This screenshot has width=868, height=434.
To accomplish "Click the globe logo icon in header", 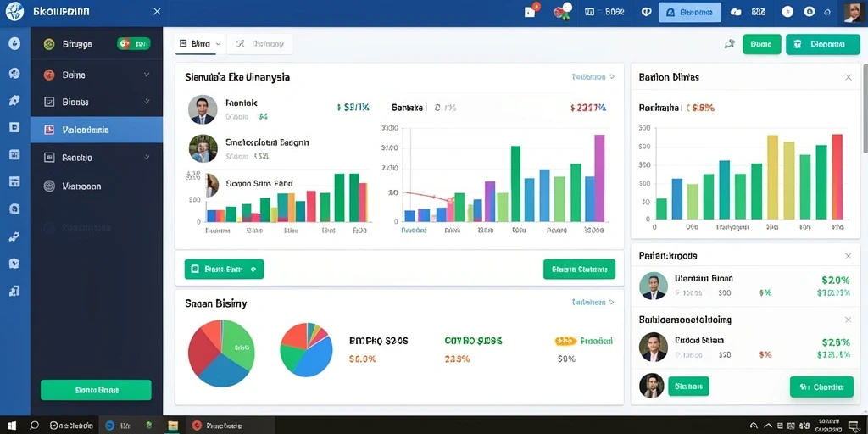I will (15, 11).
